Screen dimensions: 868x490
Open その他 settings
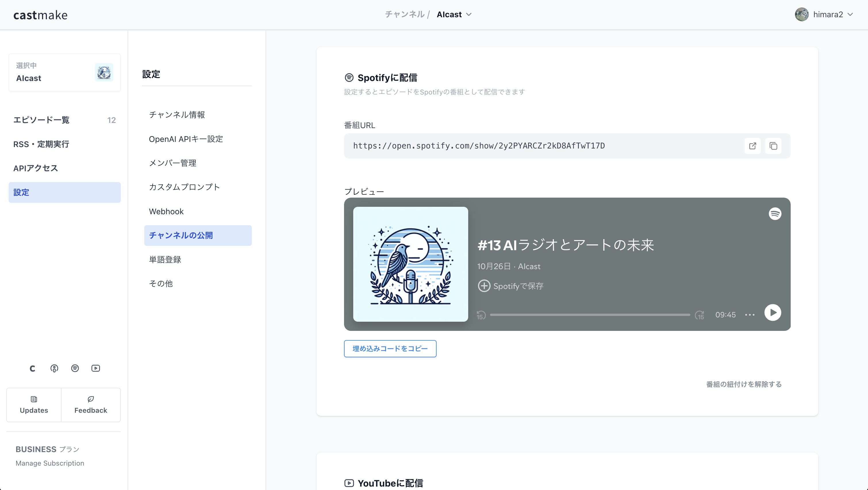point(198,283)
